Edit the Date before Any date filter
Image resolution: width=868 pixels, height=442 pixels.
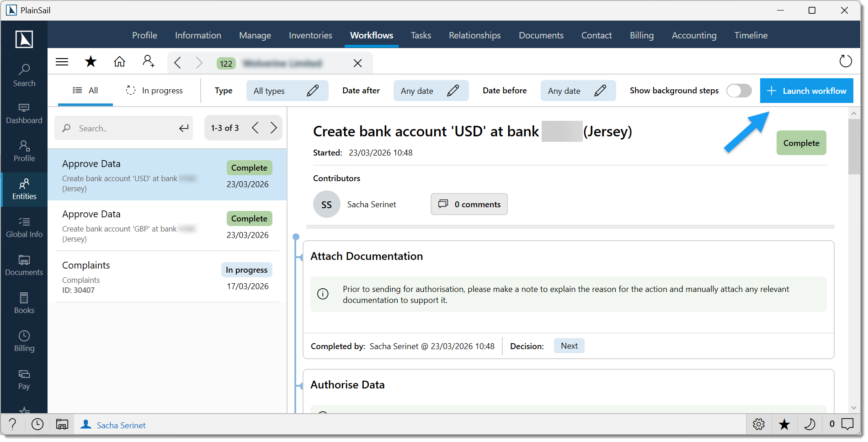coord(601,91)
